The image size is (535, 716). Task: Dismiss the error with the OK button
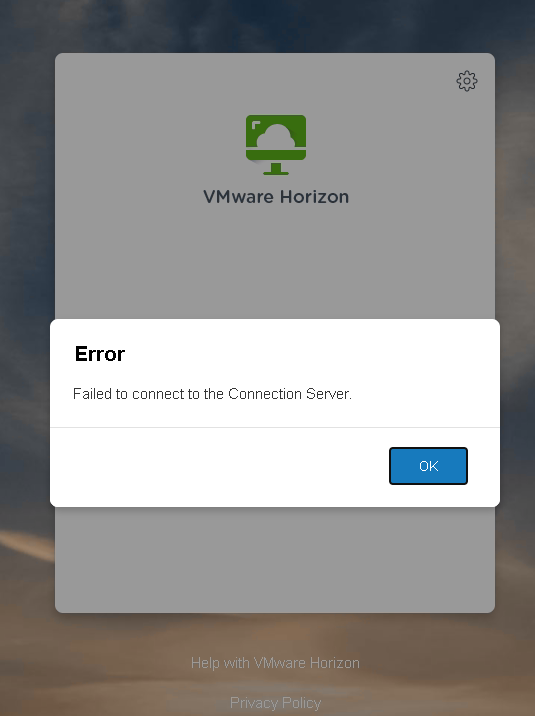(428, 466)
